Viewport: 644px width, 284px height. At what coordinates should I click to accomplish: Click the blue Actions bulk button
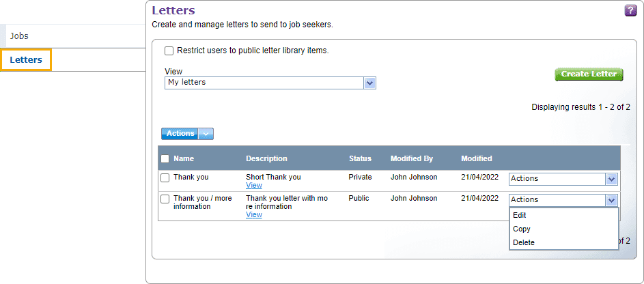pos(180,133)
